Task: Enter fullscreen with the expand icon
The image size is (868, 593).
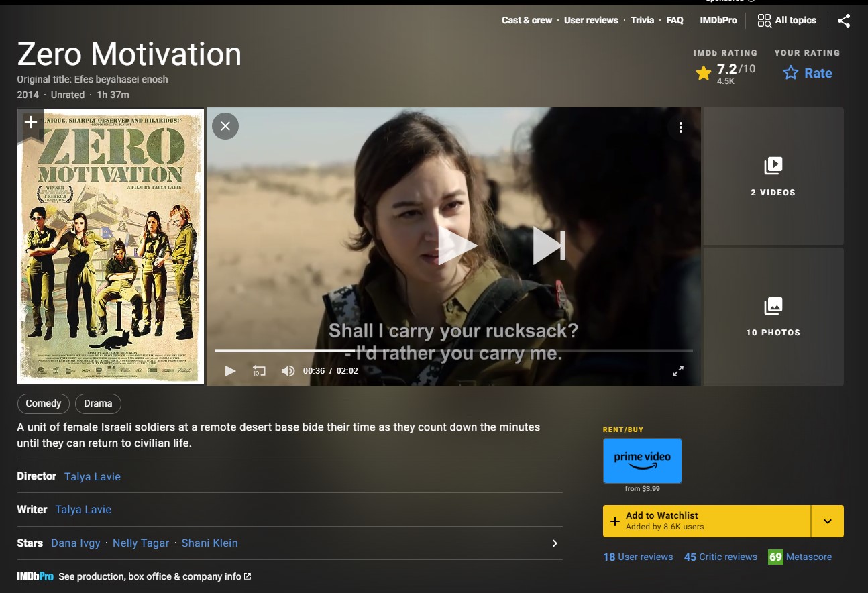Action: point(678,370)
